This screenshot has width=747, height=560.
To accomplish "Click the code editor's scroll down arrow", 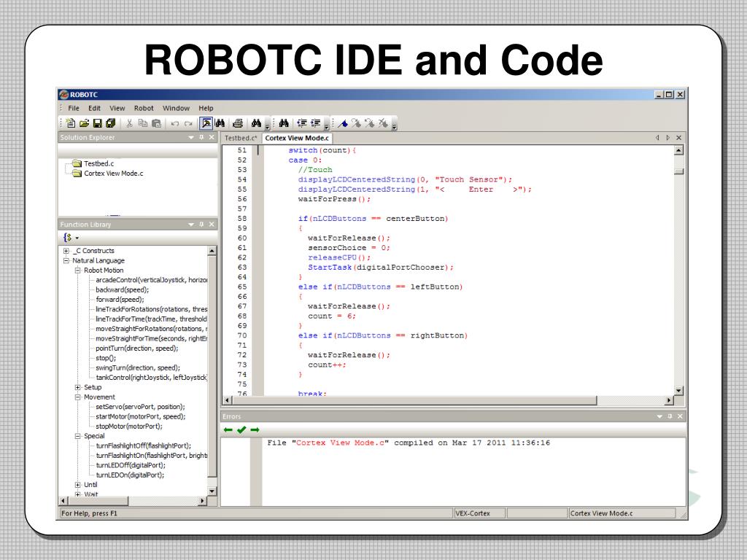I will (679, 391).
